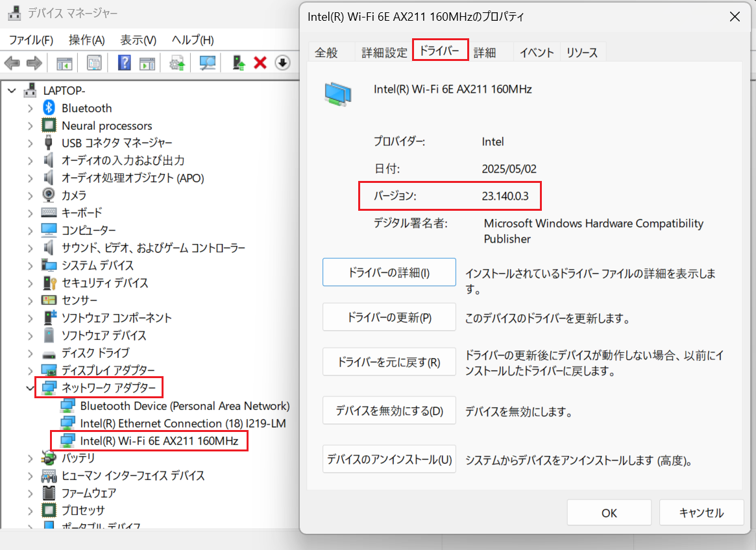Open the 表示(V) menu

tap(138, 40)
